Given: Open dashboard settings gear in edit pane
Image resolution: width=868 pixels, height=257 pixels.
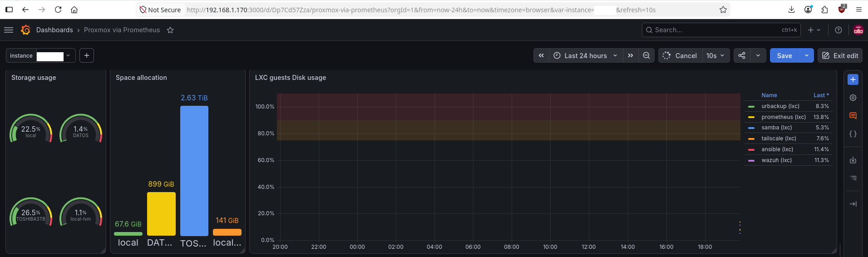Looking at the screenshot, I should pos(853,98).
